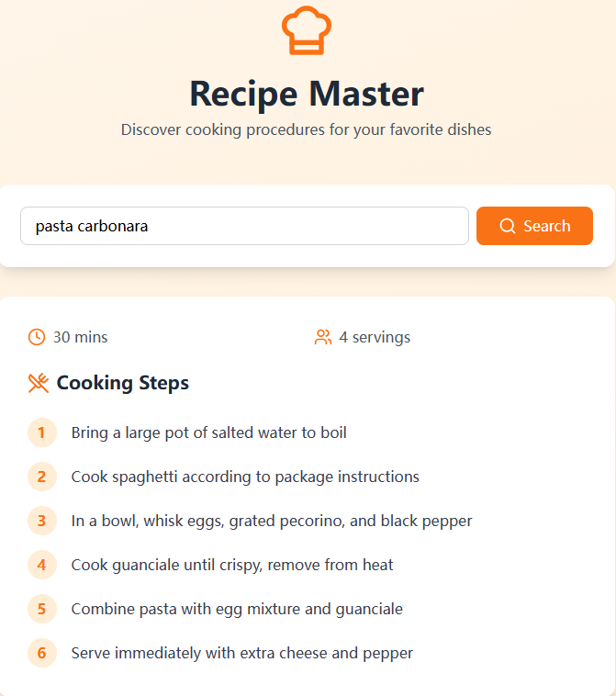Click the magnifying glass icon in Search button

[508, 226]
